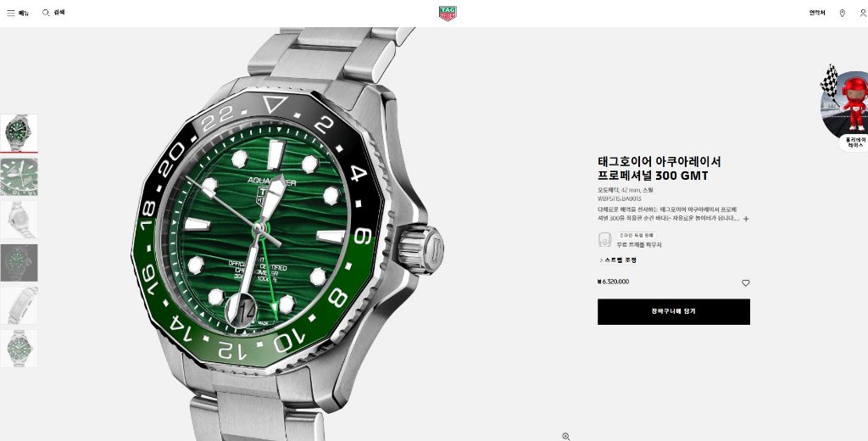Image resolution: width=868 pixels, height=441 pixels.
Task: Select the green dial close-up thumbnail
Action: (x=19, y=176)
